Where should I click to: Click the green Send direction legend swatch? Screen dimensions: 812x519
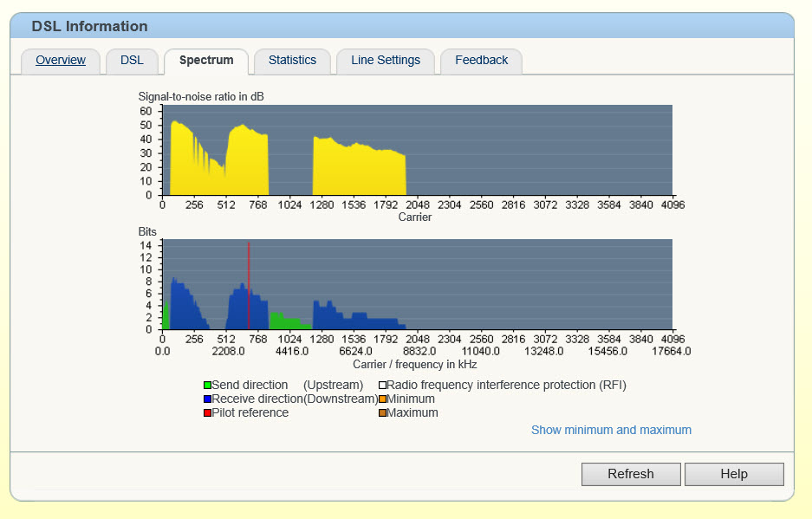click(x=208, y=386)
